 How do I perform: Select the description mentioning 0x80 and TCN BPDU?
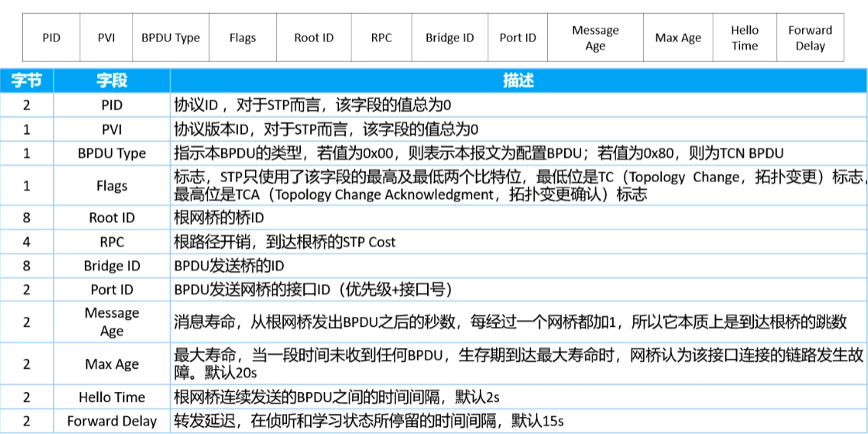tap(519, 153)
